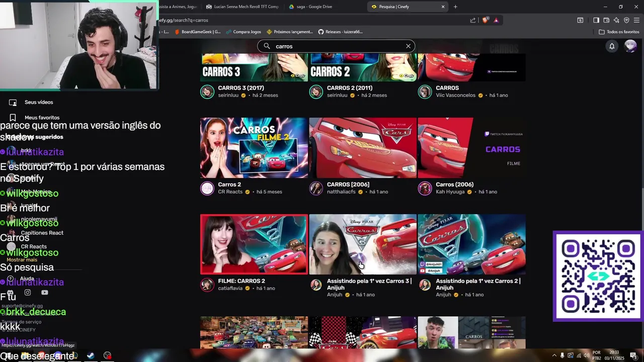Click the Viic Vasconcelos channel avatar

pyautogui.click(x=425, y=92)
